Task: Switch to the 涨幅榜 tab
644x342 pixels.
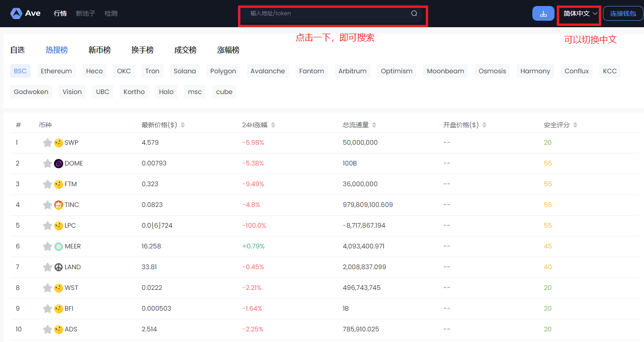Action: (228, 50)
